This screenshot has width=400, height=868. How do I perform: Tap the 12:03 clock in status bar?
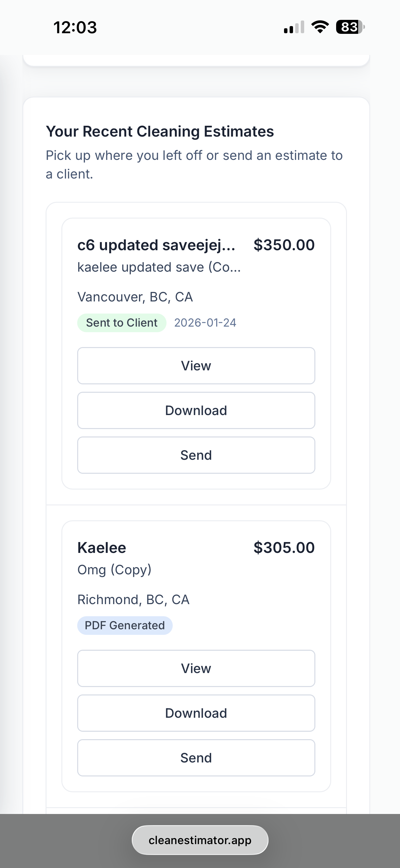tap(75, 27)
